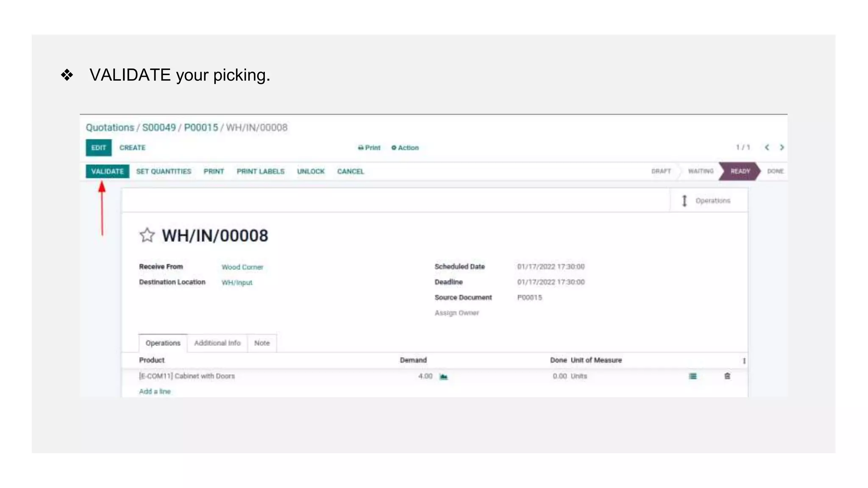
Task: Open the Wood Corner vendor link
Action: coord(242,267)
